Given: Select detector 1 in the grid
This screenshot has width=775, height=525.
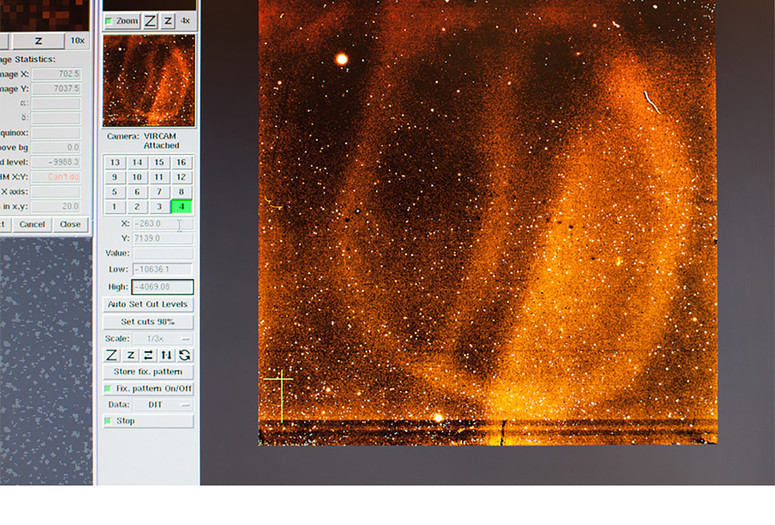Looking at the screenshot, I should point(115,207).
